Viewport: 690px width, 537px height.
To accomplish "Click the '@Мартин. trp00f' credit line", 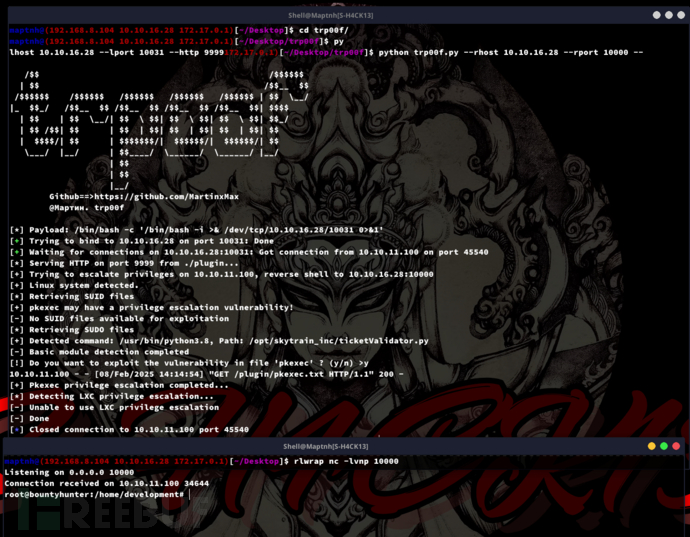I will (86, 208).
